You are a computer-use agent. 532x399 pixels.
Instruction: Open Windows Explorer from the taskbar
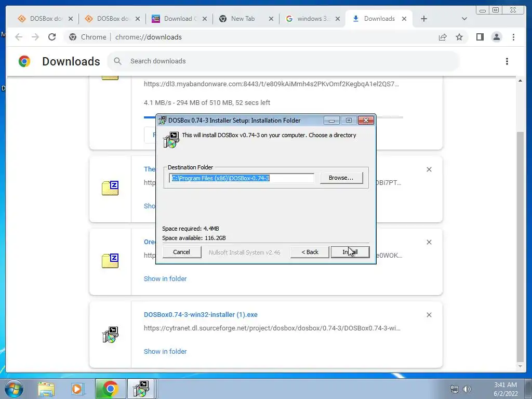pos(46,389)
